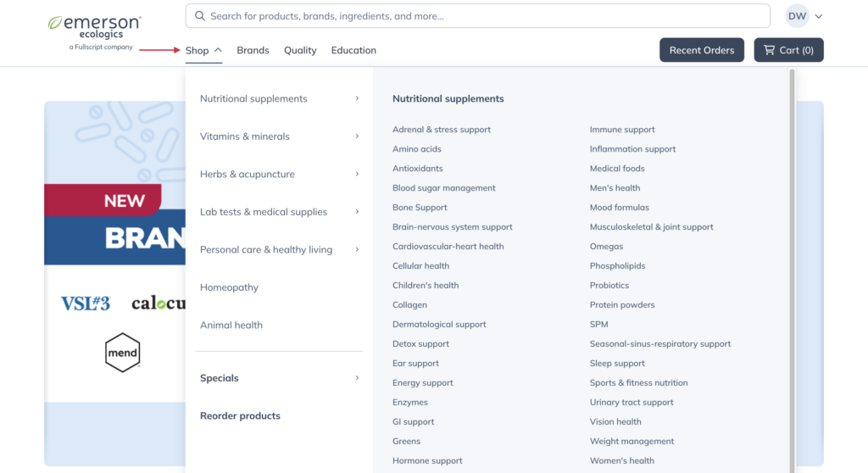This screenshot has height=473, width=868.
Task: Click the Recent Orders button
Action: [x=702, y=50]
